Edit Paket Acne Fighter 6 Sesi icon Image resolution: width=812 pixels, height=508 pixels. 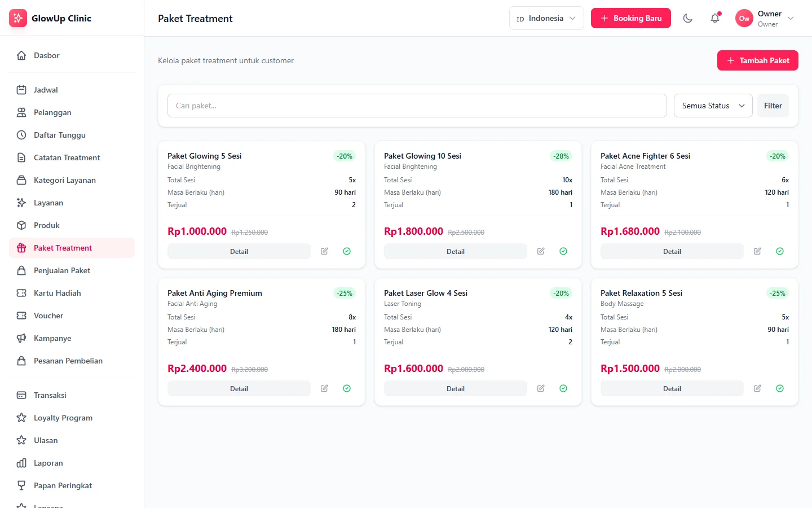(757, 251)
